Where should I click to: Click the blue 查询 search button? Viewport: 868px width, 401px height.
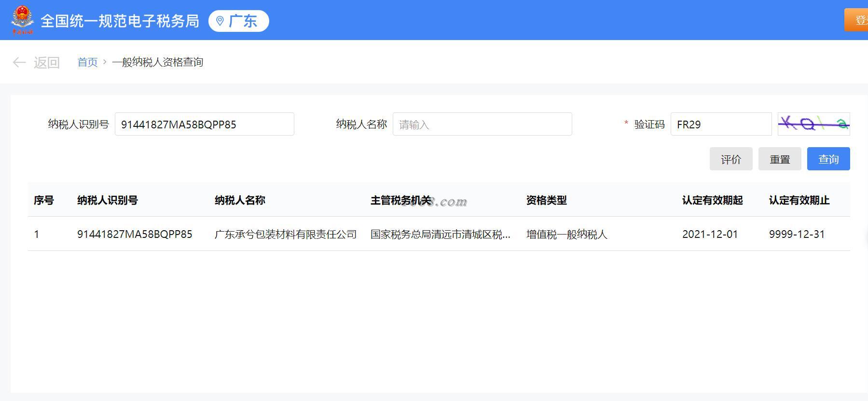click(828, 159)
